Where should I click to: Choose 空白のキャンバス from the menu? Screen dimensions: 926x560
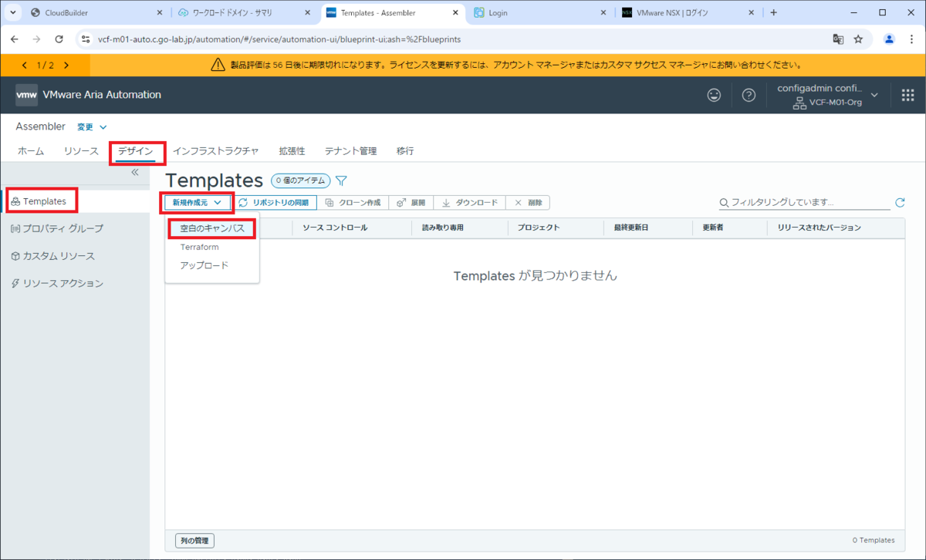[x=212, y=228]
